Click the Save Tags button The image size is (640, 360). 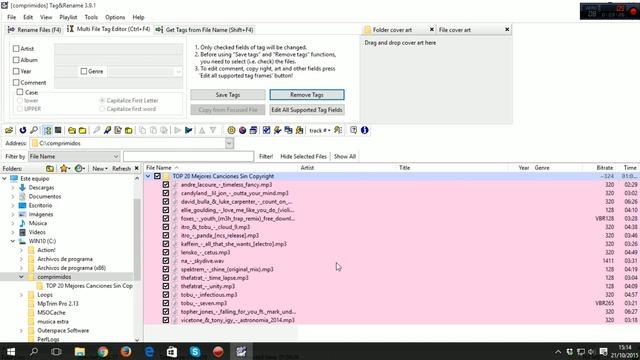pyautogui.click(x=228, y=95)
